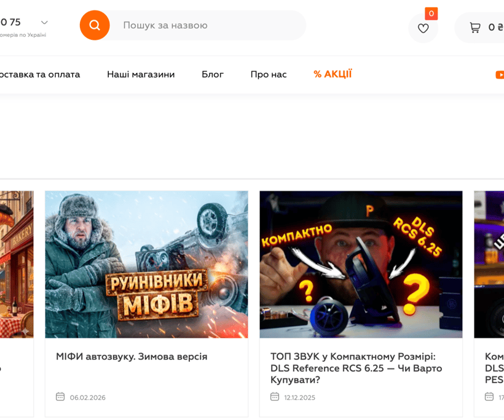This screenshot has width=504, height=420.
Task: Open the shopping cart icon
Action: [x=475, y=28]
